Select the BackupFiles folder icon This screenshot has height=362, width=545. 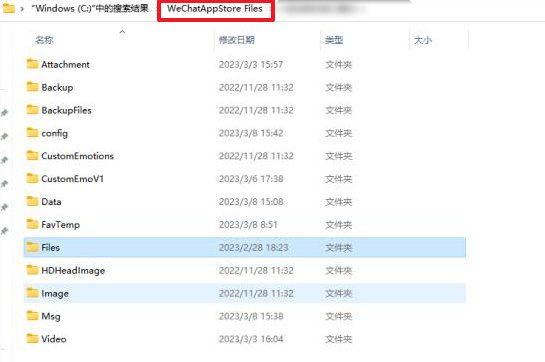point(32,110)
